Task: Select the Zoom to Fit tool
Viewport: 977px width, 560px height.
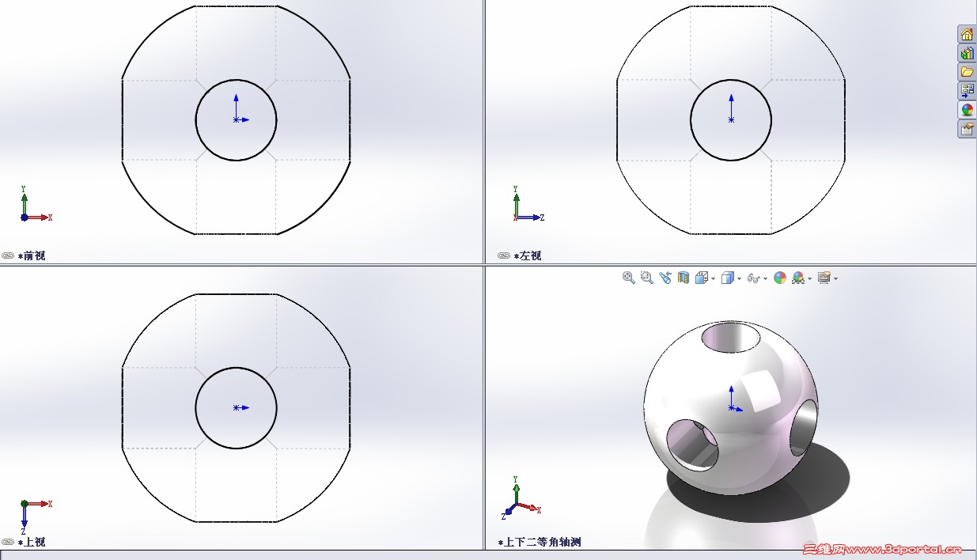Action: click(x=628, y=277)
